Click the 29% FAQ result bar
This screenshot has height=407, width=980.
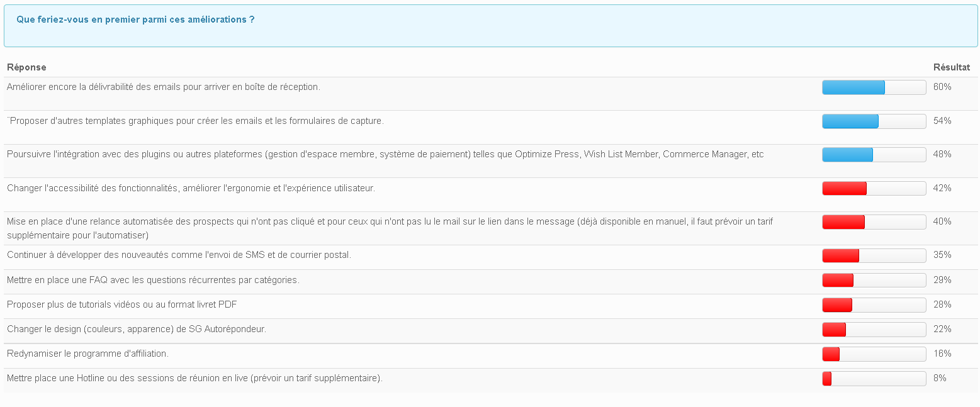pyautogui.click(x=874, y=280)
